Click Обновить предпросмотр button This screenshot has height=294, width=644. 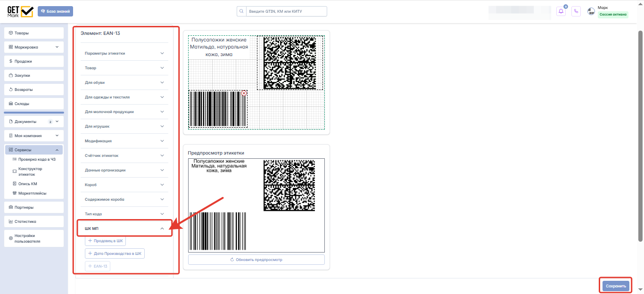256,260
